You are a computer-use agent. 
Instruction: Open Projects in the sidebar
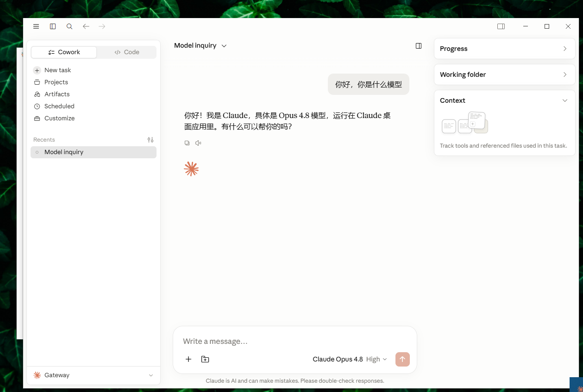(94, 82)
